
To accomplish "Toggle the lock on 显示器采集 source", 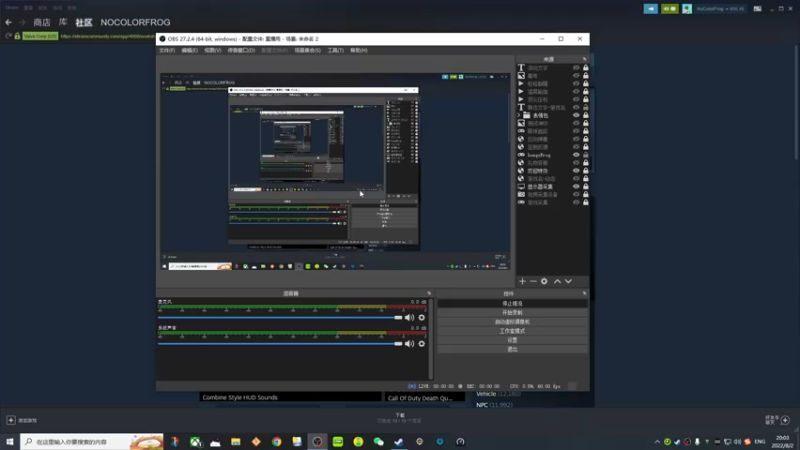I will pyautogui.click(x=586, y=187).
